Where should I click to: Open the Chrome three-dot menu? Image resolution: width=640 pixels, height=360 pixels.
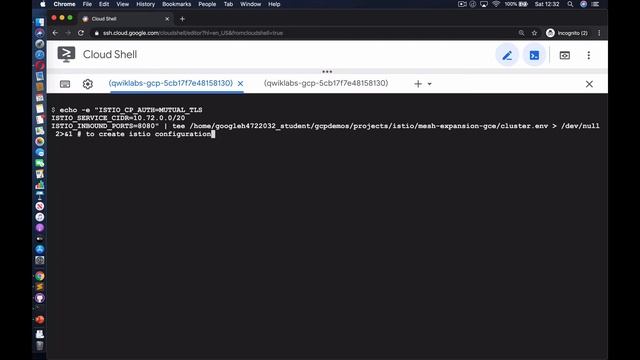[x=599, y=33]
